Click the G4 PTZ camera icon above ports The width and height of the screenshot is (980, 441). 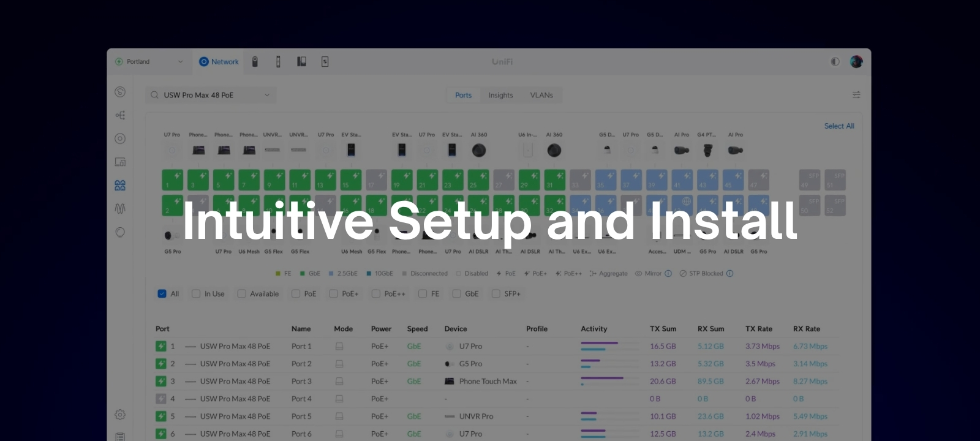tap(707, 150)
